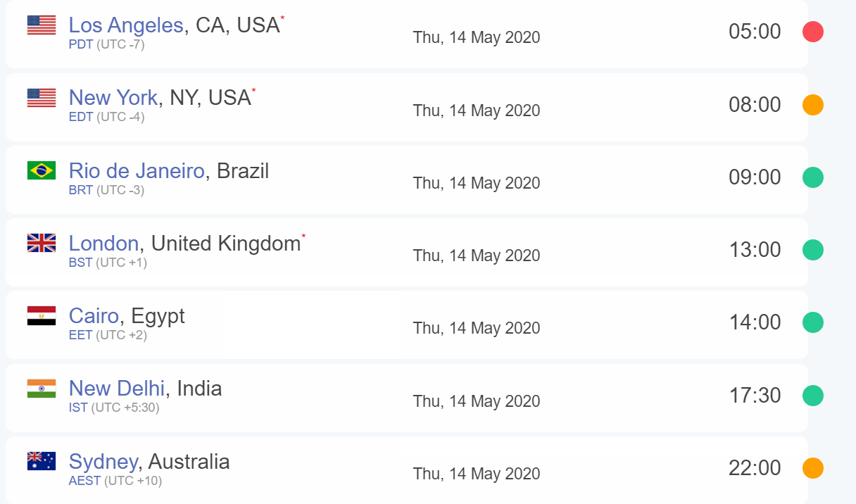Open the New York city link
Viewport: 856px width, 504px height.
point(113,98)
